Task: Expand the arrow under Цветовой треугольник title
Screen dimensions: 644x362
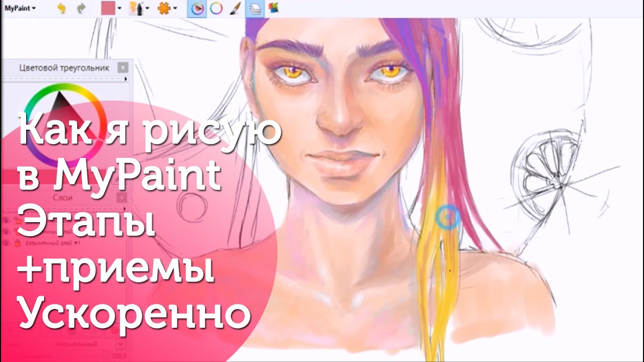Action: tap(126, 79)
